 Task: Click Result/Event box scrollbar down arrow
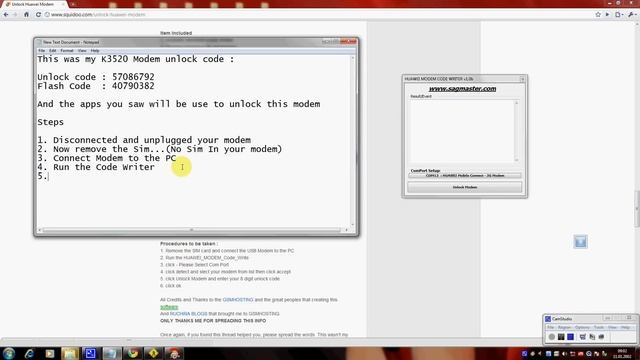[516, 160]
